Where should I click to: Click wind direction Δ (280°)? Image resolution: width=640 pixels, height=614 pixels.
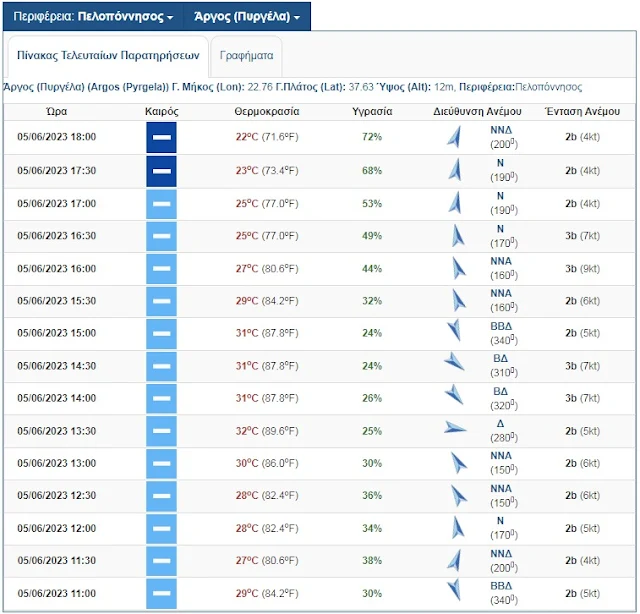(x=504, y=431)
